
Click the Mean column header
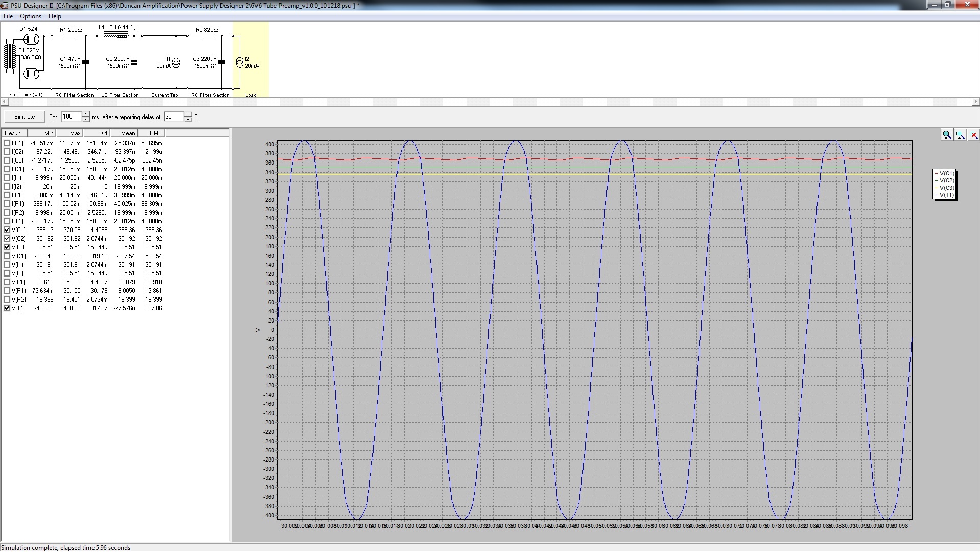pos(124,133)
